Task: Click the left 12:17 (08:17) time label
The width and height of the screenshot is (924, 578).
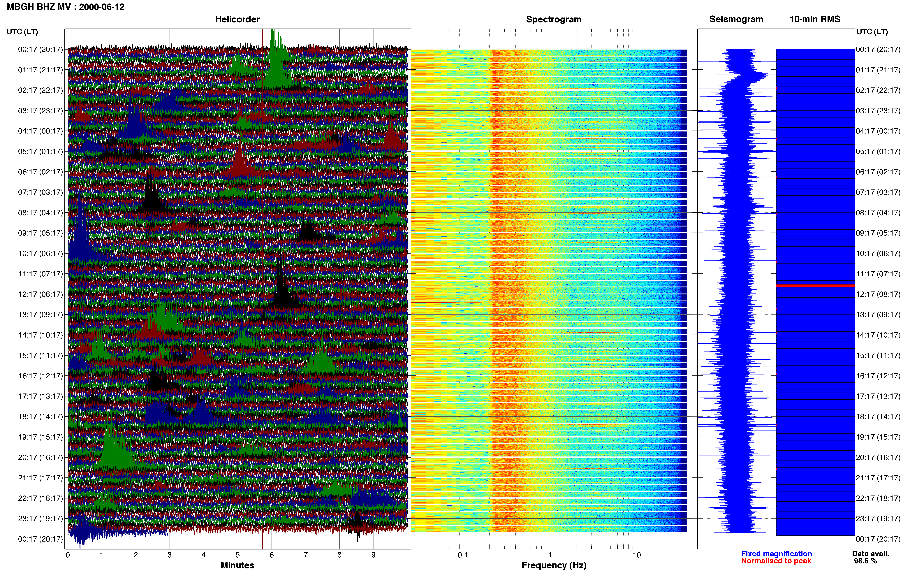Action: click(41, 294)
